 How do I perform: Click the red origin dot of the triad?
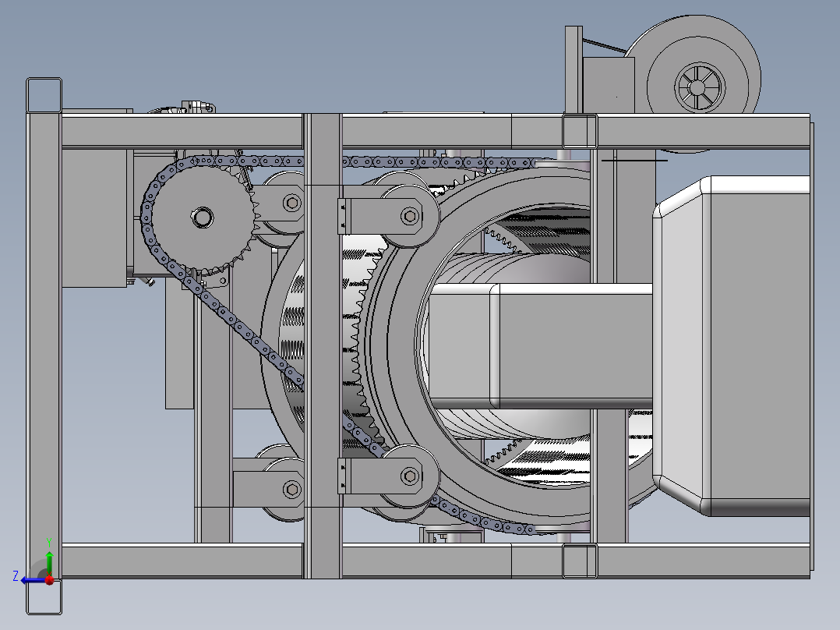50,580
